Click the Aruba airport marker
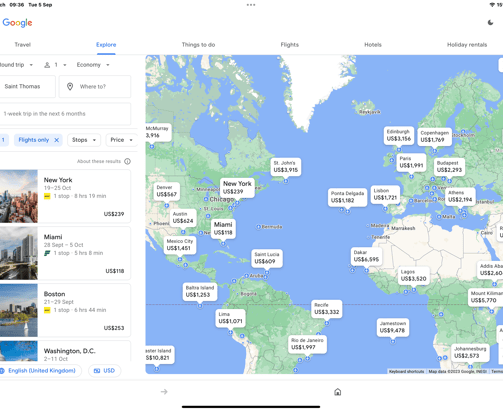 246,276
